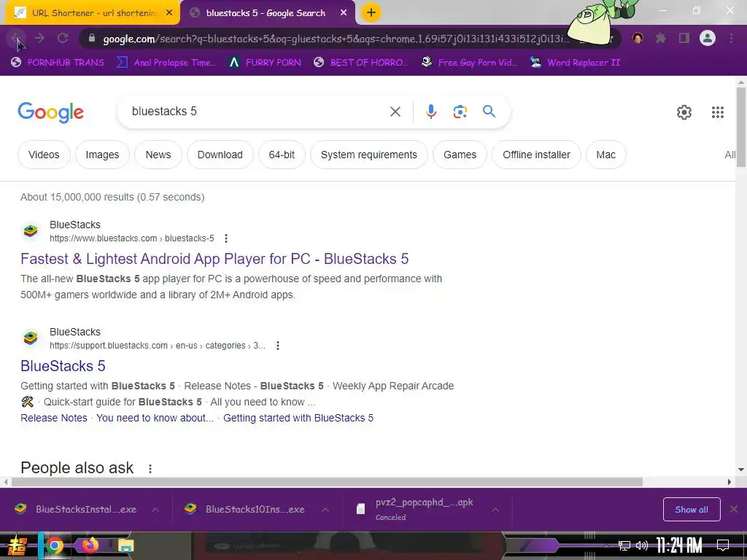Click the address bar URL
The height and width of the screenshot is (560, 747).
[336, 39]
